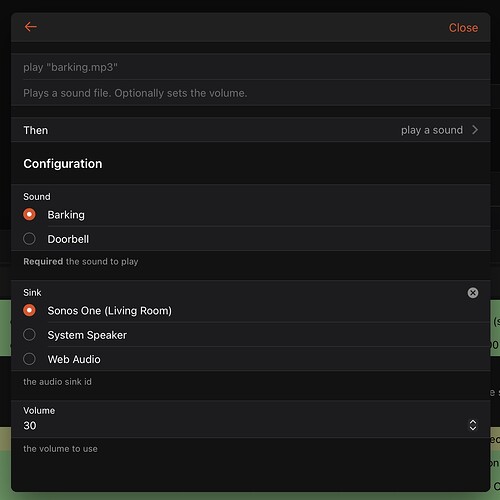Edit the play "barking.mp3" title field
The height and width of the screenshot is (500, 500).
(x=251, y=67)
